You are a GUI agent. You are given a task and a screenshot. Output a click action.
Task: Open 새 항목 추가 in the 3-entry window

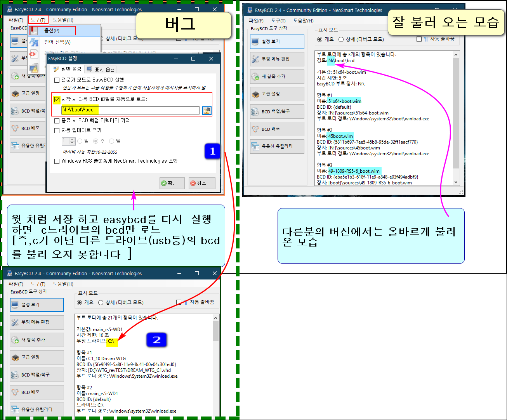pos(277,76)
